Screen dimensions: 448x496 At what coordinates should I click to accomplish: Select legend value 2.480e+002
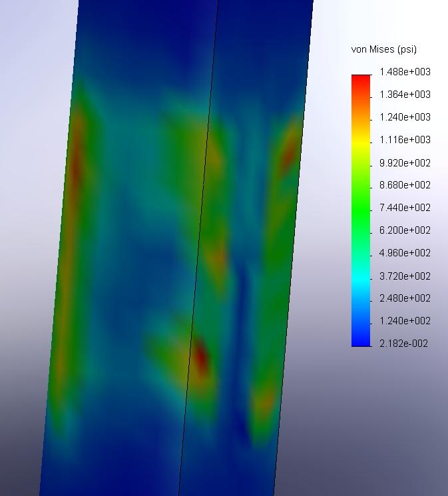405,298
